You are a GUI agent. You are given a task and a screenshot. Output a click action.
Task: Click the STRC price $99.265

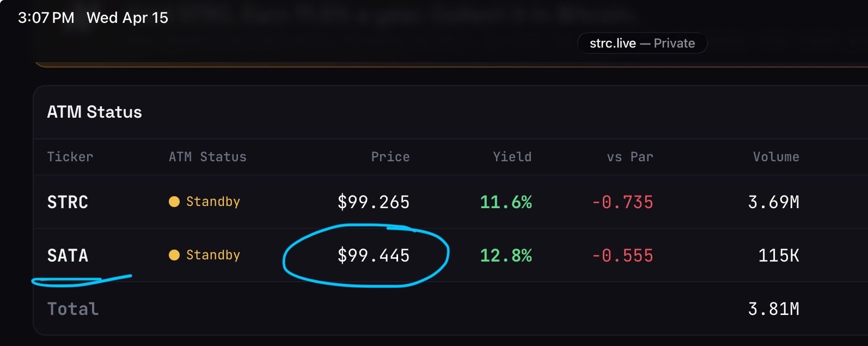click(374, 202)
